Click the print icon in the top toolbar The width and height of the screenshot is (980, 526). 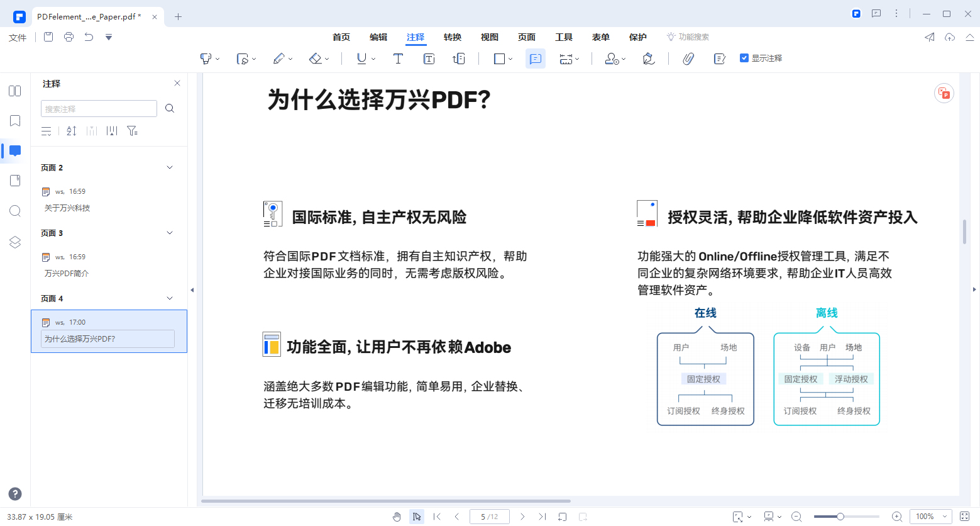[69, 37]
